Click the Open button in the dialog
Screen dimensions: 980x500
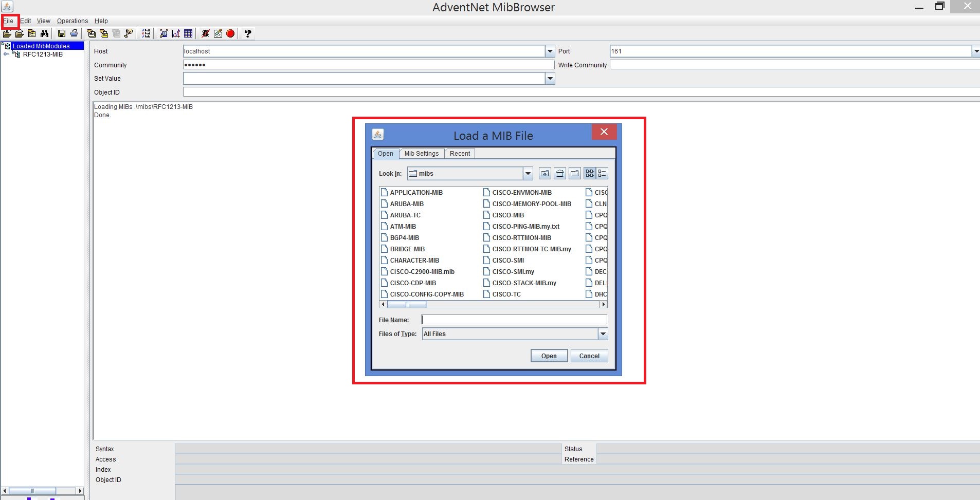tap(549, 356)
